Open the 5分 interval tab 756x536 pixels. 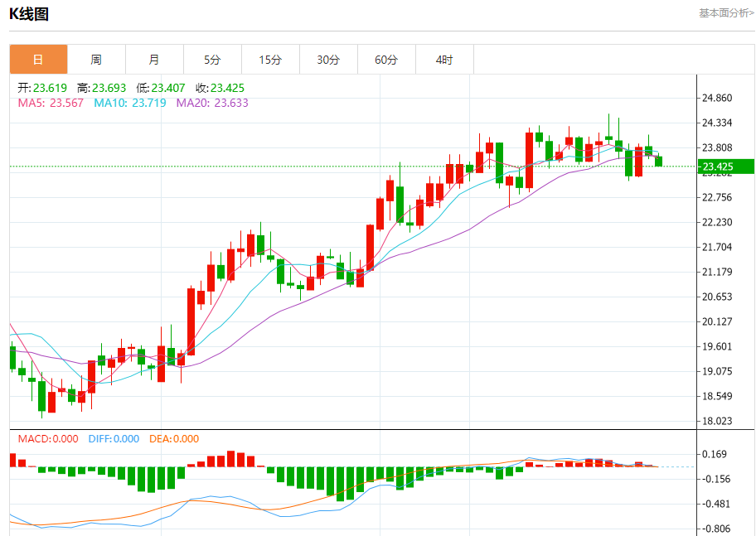pos(212,60)
